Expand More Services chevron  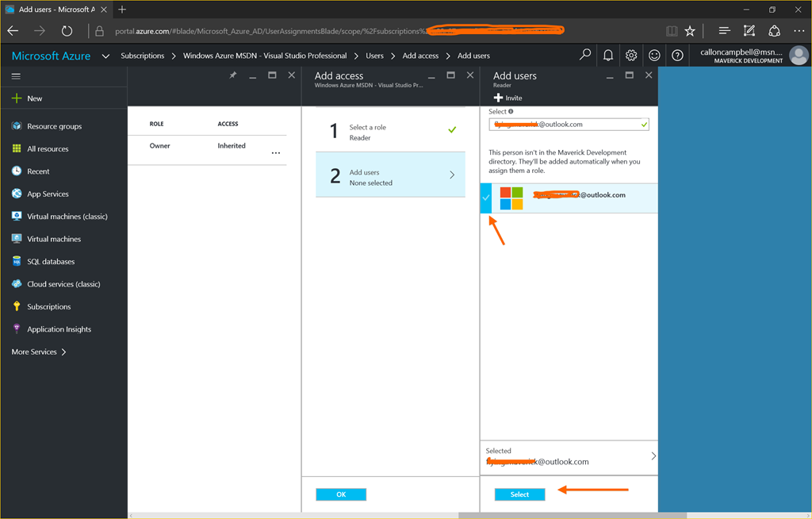click(x=63, y=352)
